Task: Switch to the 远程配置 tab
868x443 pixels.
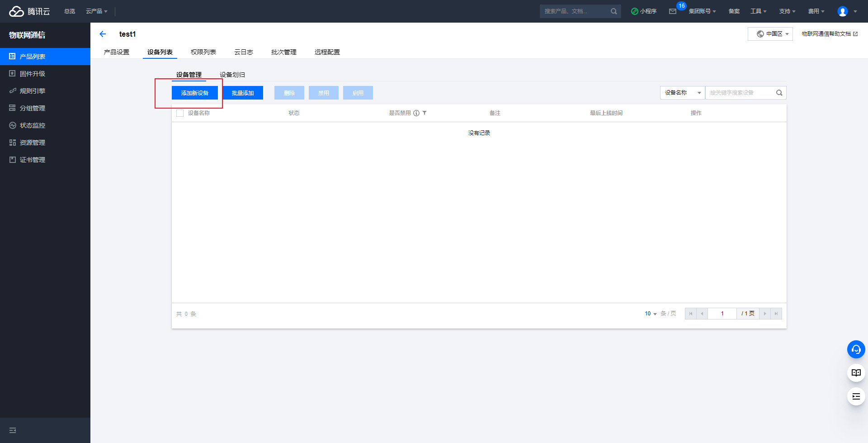Action: click(x=327, y=52)
